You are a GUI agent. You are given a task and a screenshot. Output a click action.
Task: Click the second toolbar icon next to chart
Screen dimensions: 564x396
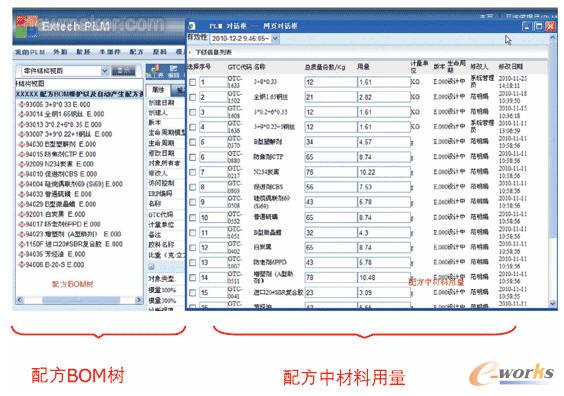pyautogui.click(x=173, y=71)
